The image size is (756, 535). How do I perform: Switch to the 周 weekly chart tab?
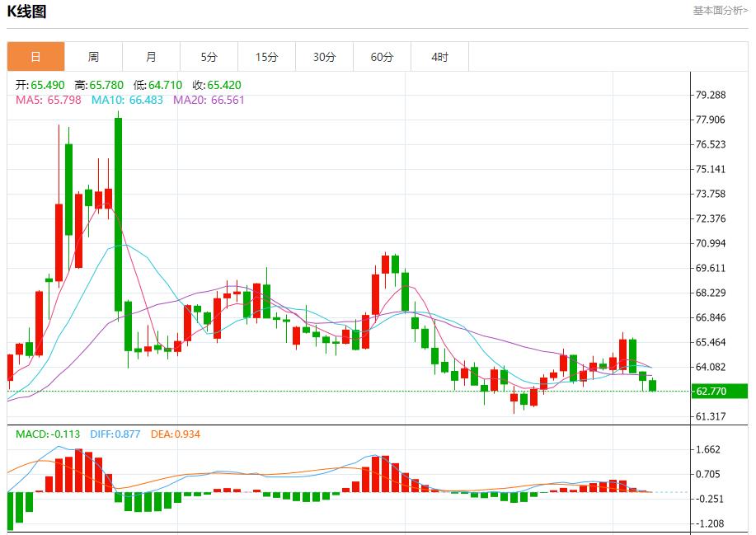click(x=93, y=56)
